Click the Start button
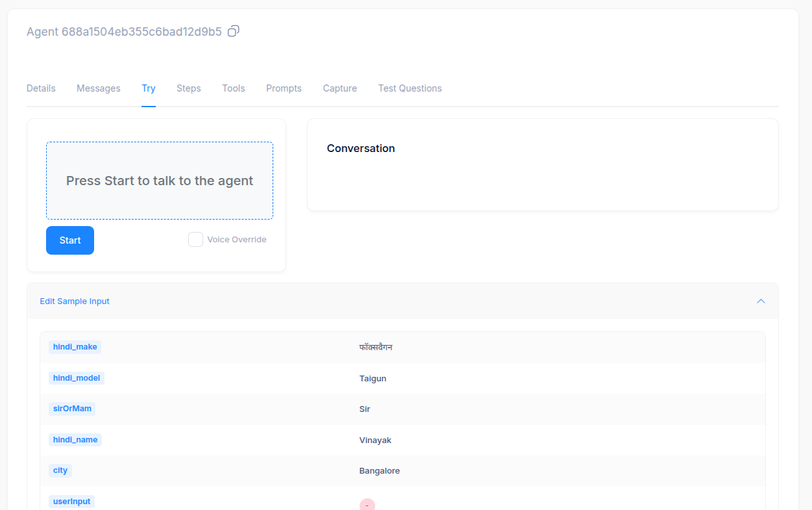Image resolution: width=812 pixels, height=510 pixels. (x=70, y=240)
